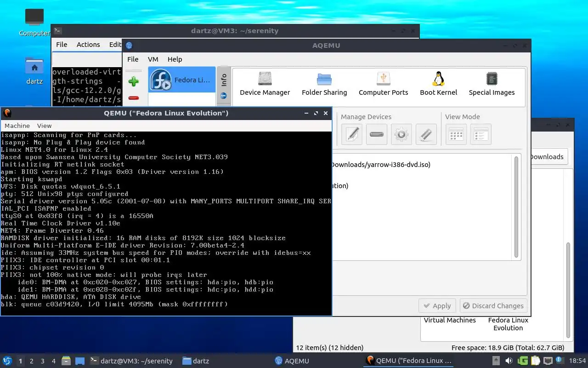Open Computer Ports settings
Screen dimensions: 588x368
click(x=383, y=84)
